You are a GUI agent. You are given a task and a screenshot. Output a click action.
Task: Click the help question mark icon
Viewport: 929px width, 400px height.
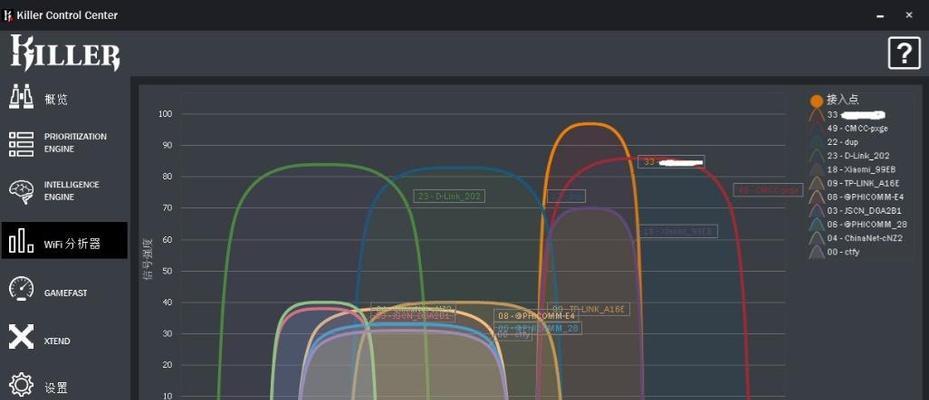904,53
